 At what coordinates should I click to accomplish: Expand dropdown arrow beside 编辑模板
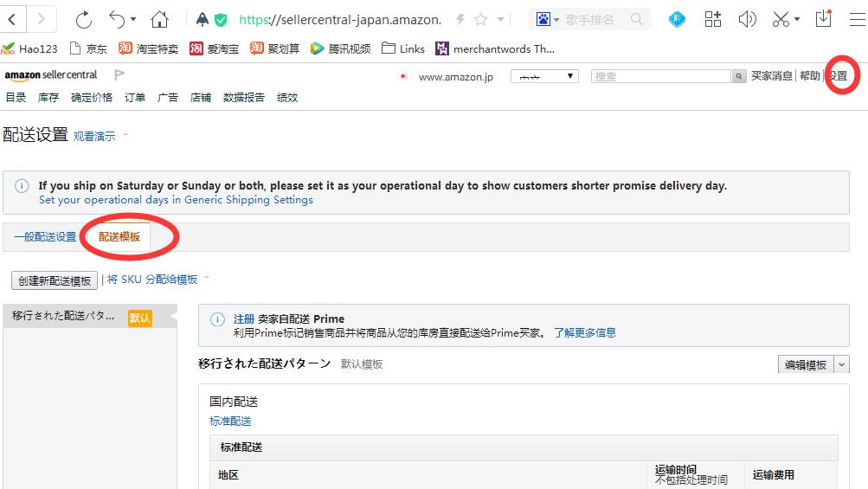[841, 364]
